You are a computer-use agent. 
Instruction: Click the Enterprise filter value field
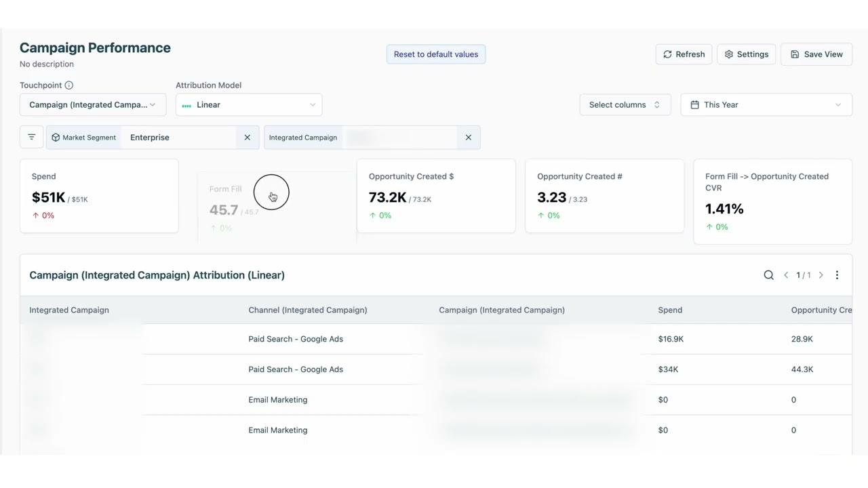pyautogui.click(x=179, y=138)
